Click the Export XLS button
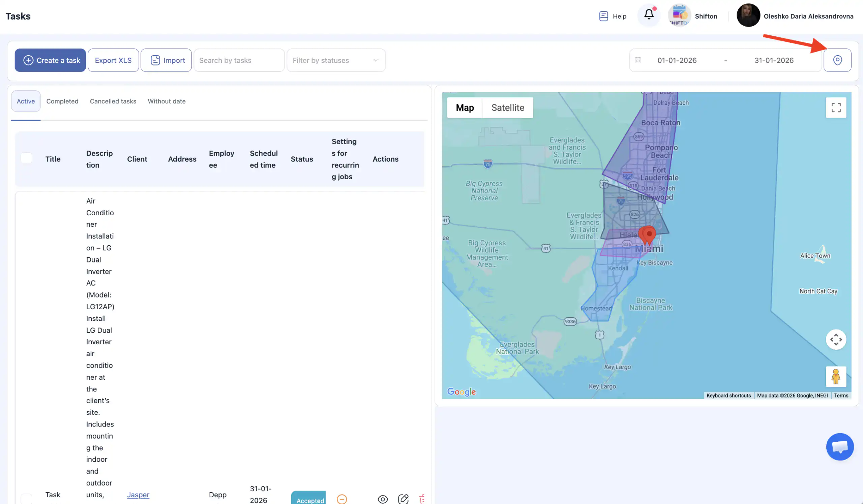 click(x=113, y=60)
